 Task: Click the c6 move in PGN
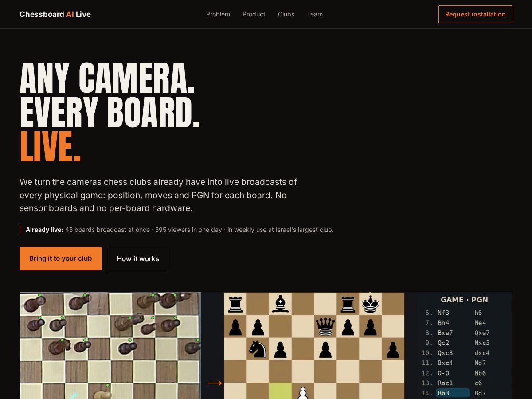(x=478, y=383)
